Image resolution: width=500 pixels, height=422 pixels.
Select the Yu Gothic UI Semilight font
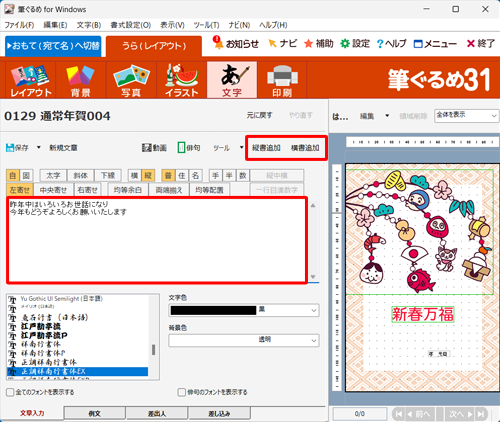tap(62, 299)
